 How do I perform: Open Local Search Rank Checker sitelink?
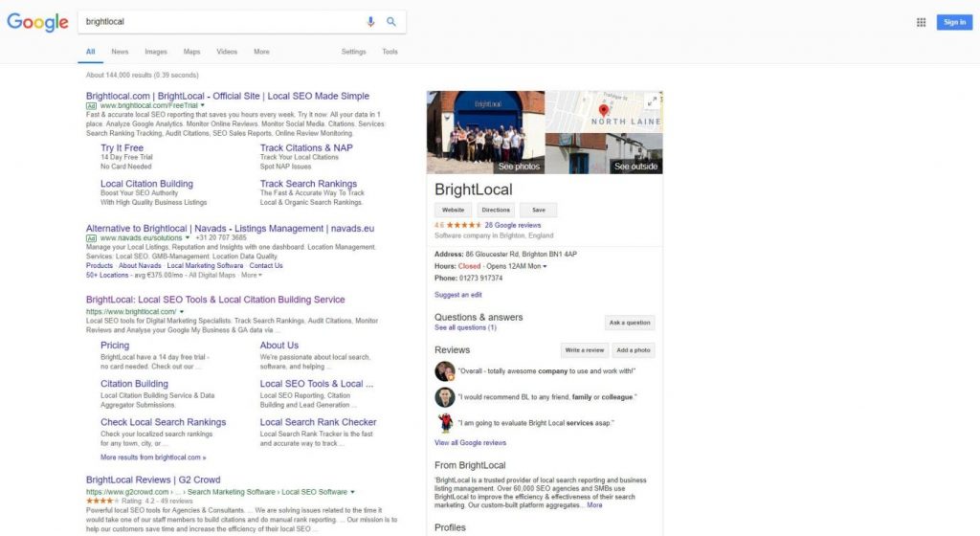(318, 422)
